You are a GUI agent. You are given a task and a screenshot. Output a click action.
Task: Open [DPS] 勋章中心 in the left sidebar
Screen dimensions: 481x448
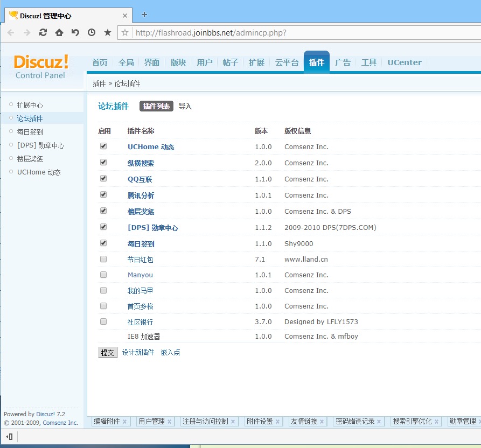tap(41, 145)
